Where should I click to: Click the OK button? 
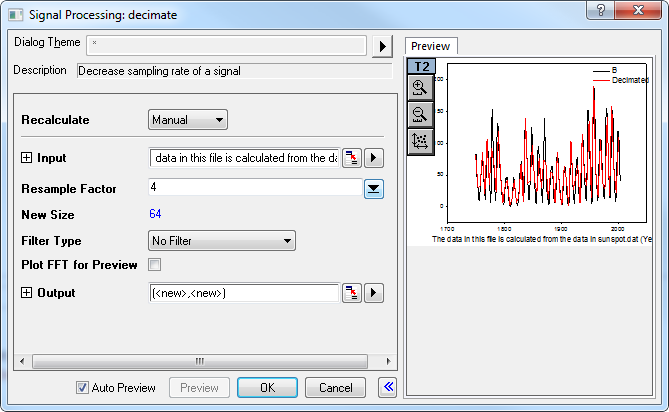pyautogui.click(x=268, y=388)
